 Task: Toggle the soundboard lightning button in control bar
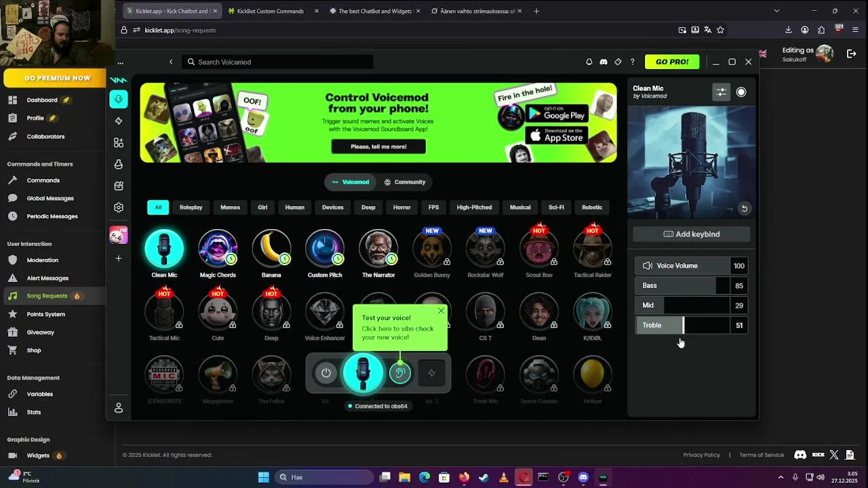(x=432, y=373)
